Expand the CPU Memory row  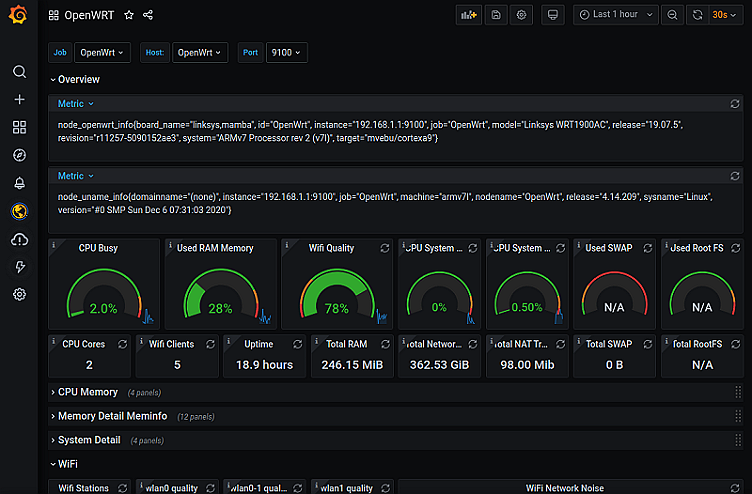(x=84, y=392)
